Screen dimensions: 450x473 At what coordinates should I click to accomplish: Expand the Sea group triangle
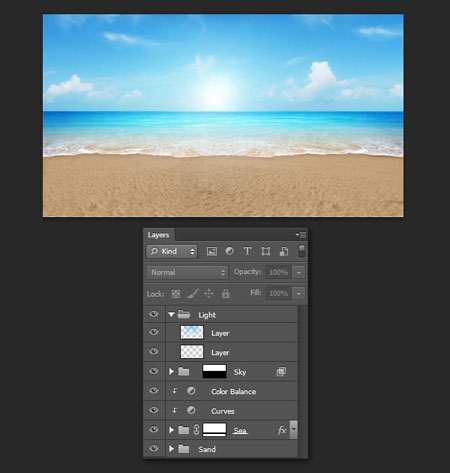171,430
